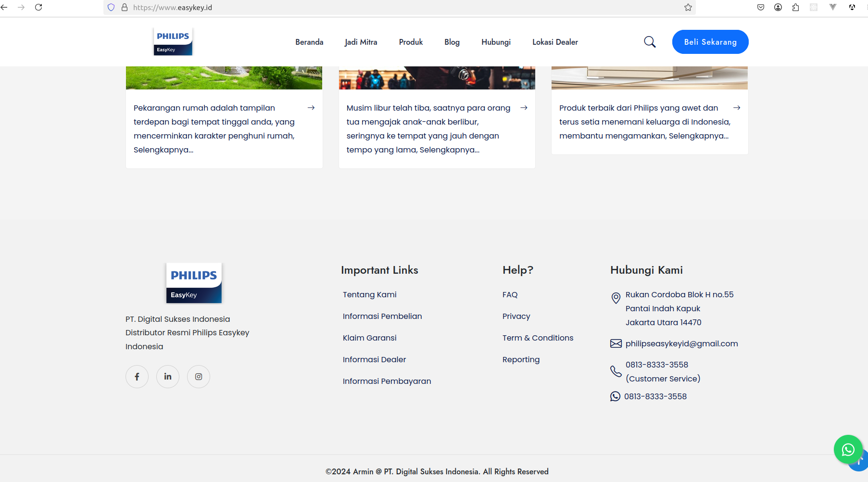The width and height of the screenshot is (868, 482).
Task: Click the phone handset icon
Action: click(x=616, y=371)
